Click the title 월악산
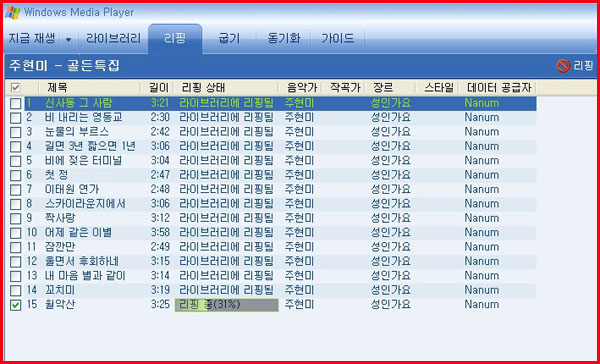Viewport: 600px width, 364px height. (60, 305)
